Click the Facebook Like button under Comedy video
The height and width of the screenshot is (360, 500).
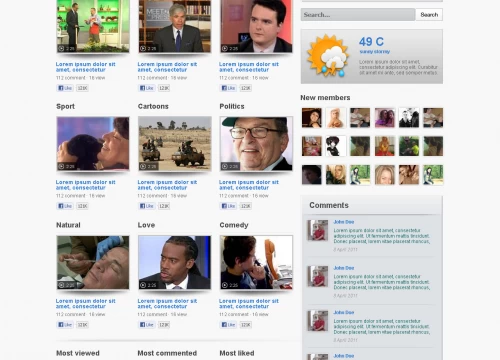click(229, 325)
